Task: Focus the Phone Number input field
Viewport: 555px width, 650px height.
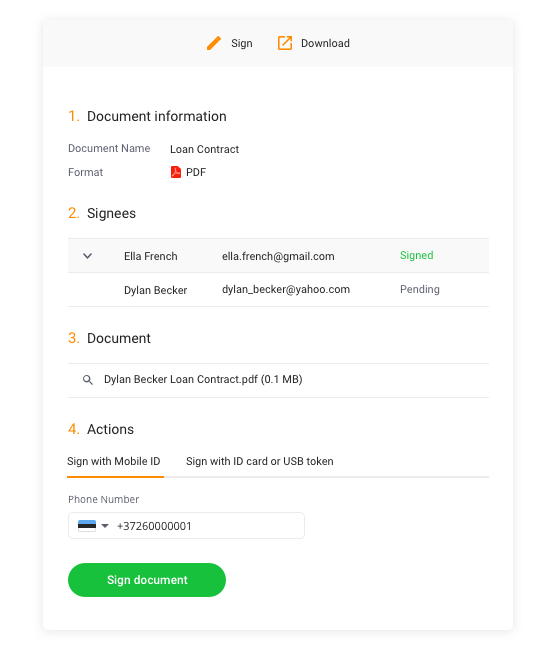Action: (186, 526)
